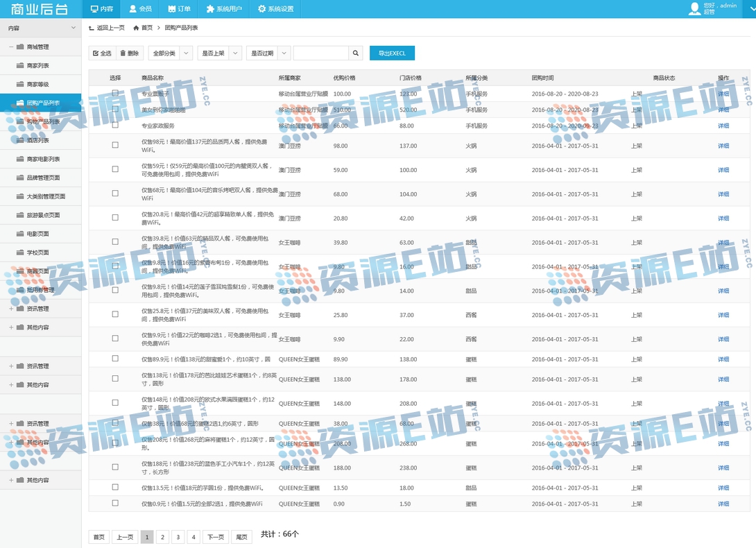This screenshot has width=756, height=548.
Task: Click the 返回上一页 back arrow icon
Action: pyautogui.click(x=92, y=28)
